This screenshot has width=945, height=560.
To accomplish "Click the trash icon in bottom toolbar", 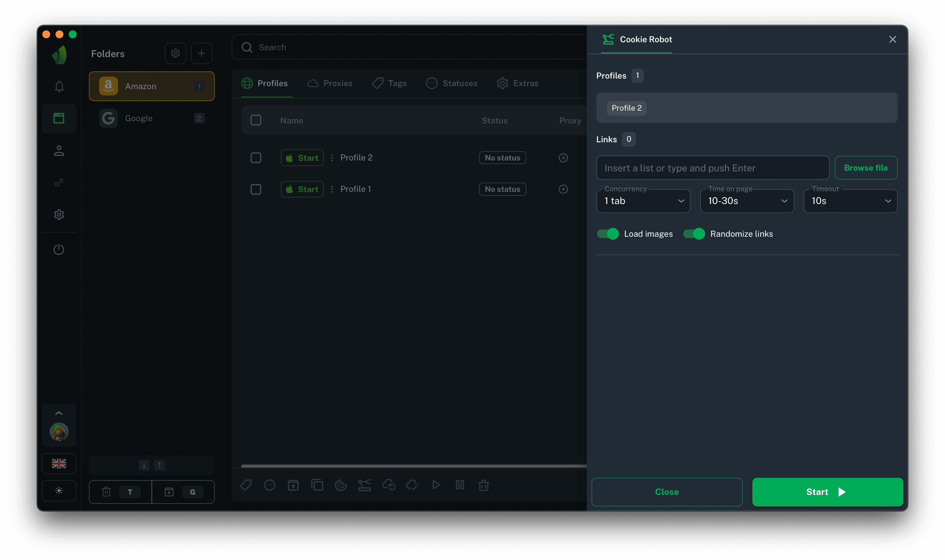I will [x=484, y=485].
